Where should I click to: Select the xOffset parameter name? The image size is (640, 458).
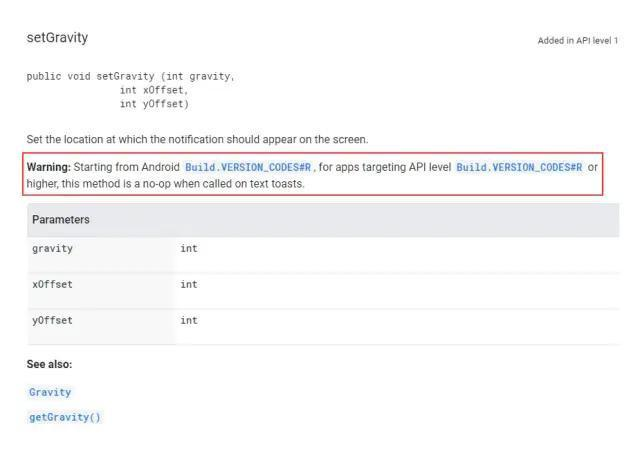52,285
